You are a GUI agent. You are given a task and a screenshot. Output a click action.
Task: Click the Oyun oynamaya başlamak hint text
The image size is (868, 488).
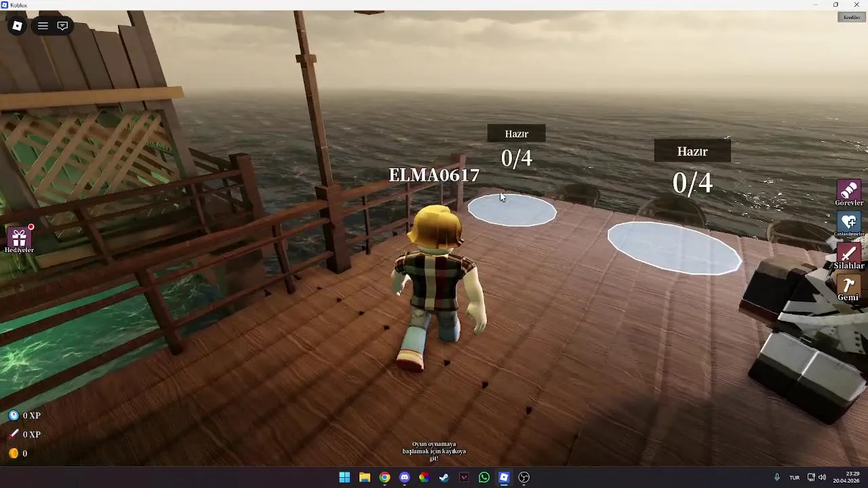click(434, 451)
